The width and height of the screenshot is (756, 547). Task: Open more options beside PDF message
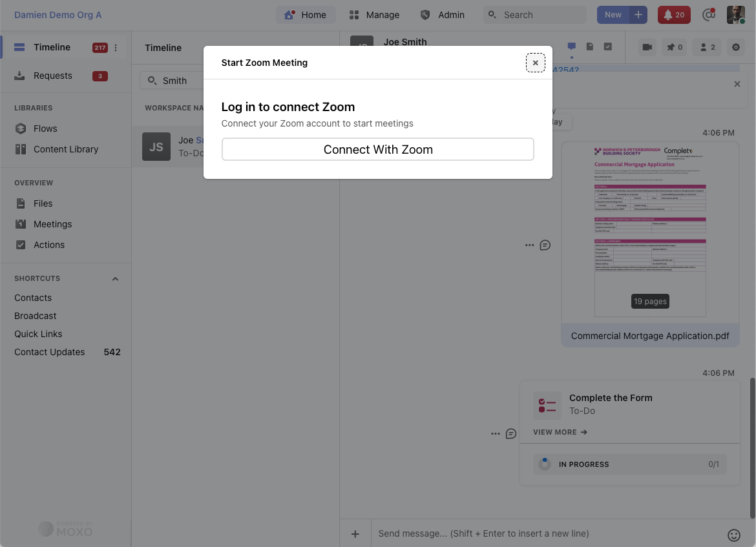(529, 245)
